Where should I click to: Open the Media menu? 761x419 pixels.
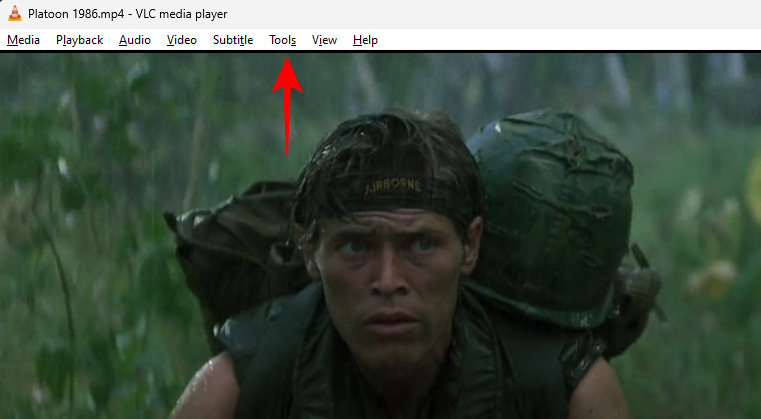(23, 40)
